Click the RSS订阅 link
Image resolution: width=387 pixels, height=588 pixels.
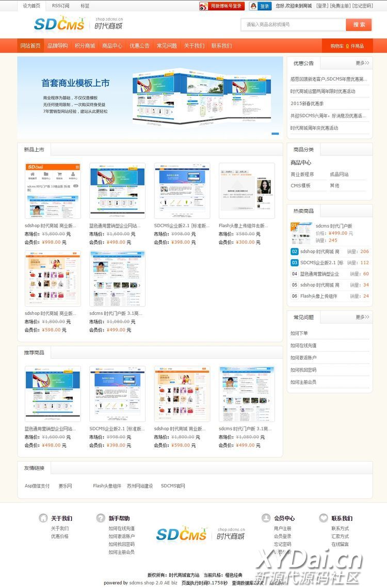(x=60, y=6)
